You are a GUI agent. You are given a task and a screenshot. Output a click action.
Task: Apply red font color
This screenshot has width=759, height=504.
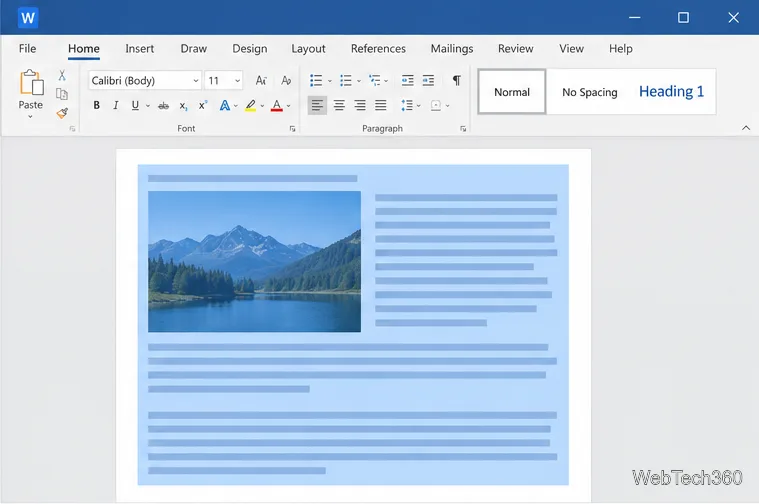[276, 106]
